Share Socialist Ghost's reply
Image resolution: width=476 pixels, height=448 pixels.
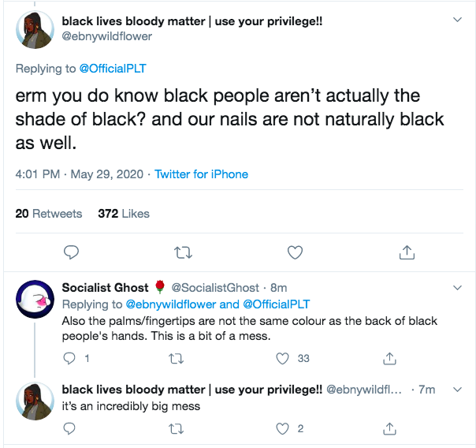pos(390,358)
